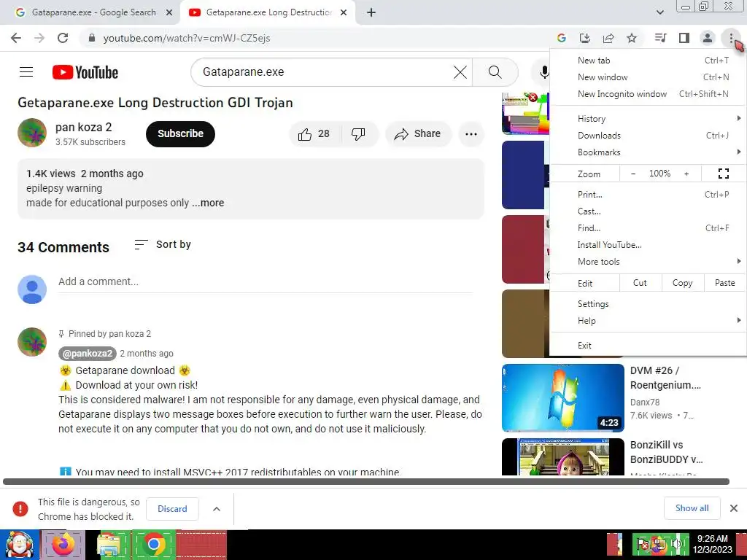The image size is (747, 560).
Task: Select Print... in the menu
Action: point(649,194)
